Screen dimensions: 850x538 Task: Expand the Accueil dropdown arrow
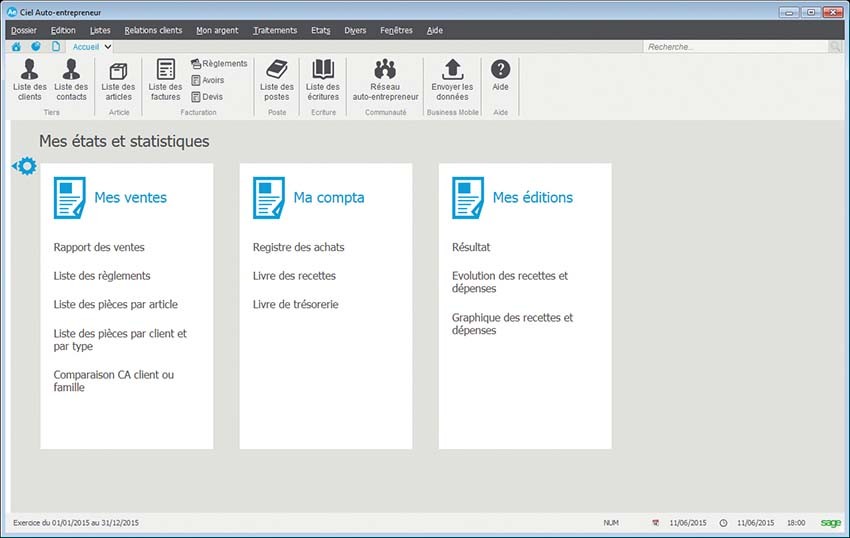click(108, 47)
